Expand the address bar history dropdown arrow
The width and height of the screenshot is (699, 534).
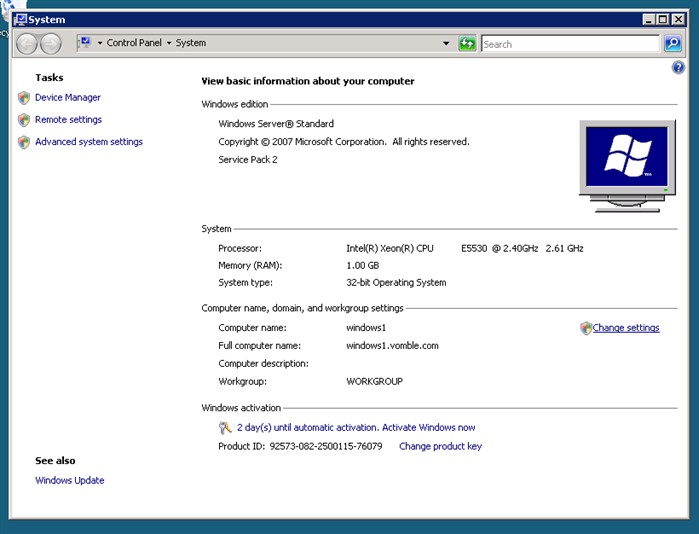446,43
